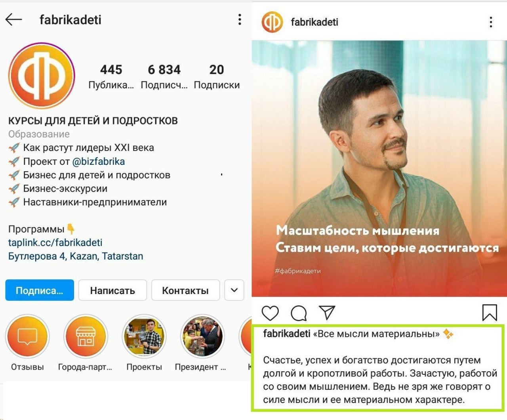Open the profile three-dot options menu
507x420 pixels.
[x=240, y=19]
